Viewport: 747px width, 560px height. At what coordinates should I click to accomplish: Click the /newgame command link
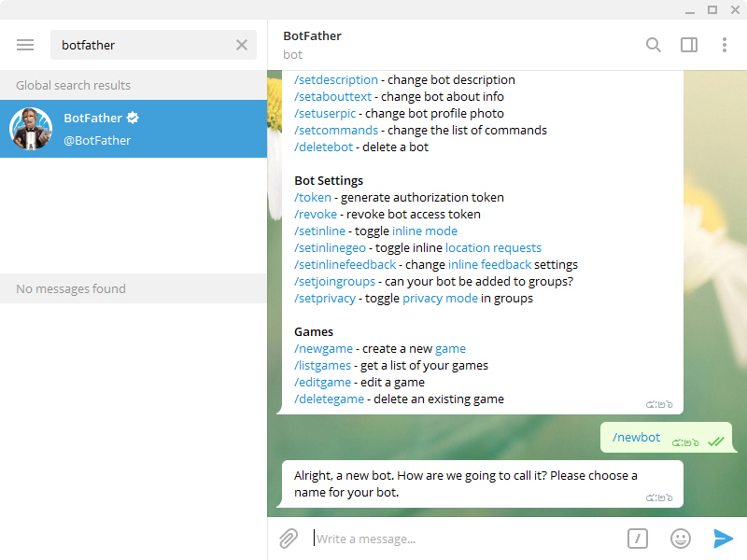pyautogui.click(x=323, y=349)
